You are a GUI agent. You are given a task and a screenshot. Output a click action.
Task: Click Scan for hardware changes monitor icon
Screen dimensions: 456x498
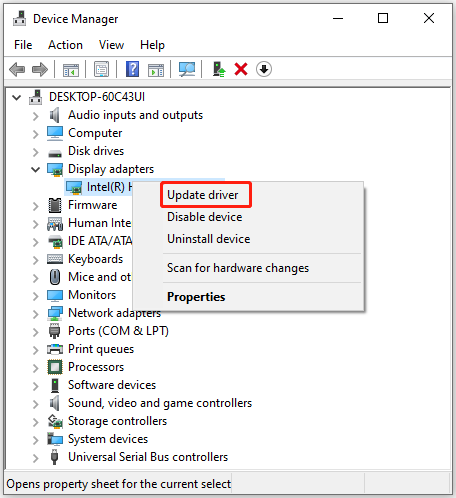point(187,69)
